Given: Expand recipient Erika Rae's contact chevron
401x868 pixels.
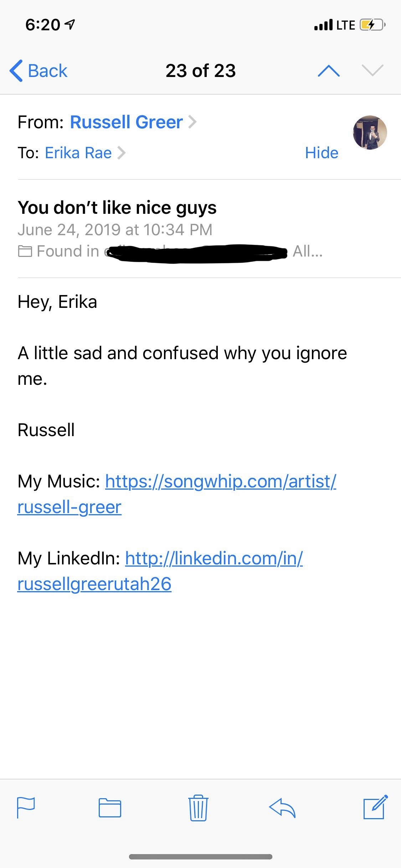Looking at the screenshot, I should click(x=122, y=153).
